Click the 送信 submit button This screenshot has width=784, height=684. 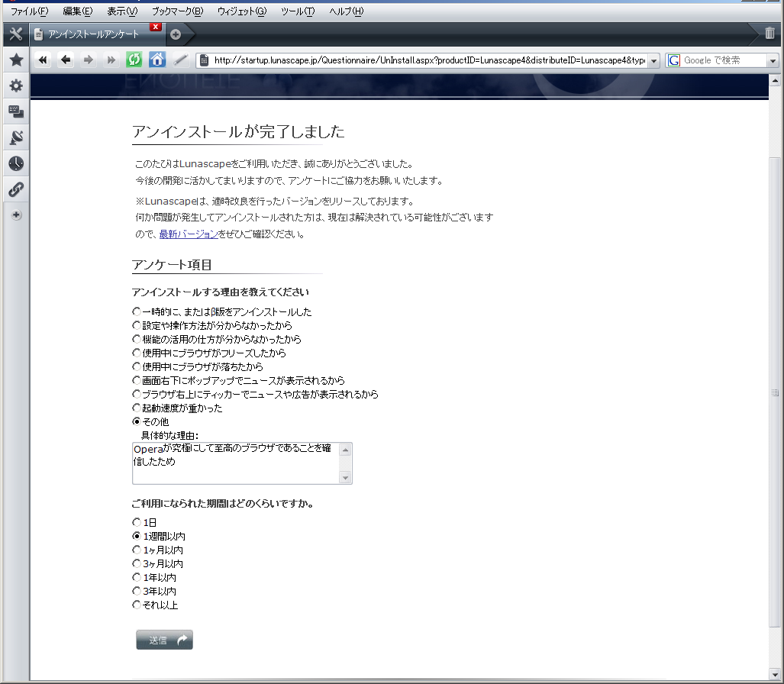164,640
